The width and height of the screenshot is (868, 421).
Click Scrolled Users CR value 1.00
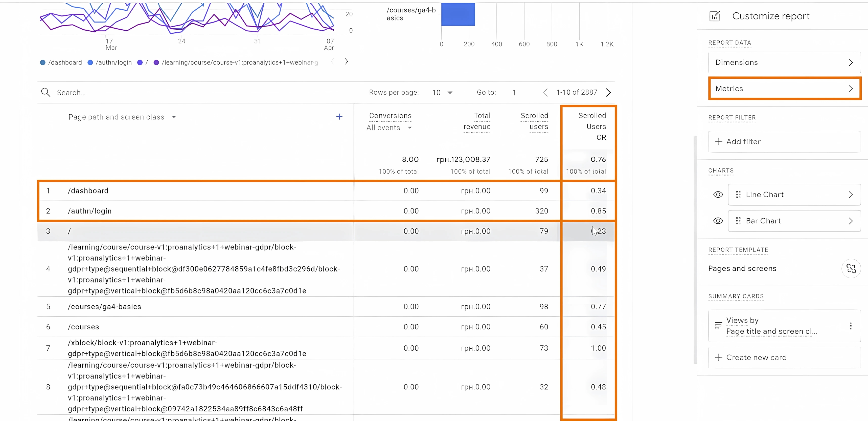[598, 348]
